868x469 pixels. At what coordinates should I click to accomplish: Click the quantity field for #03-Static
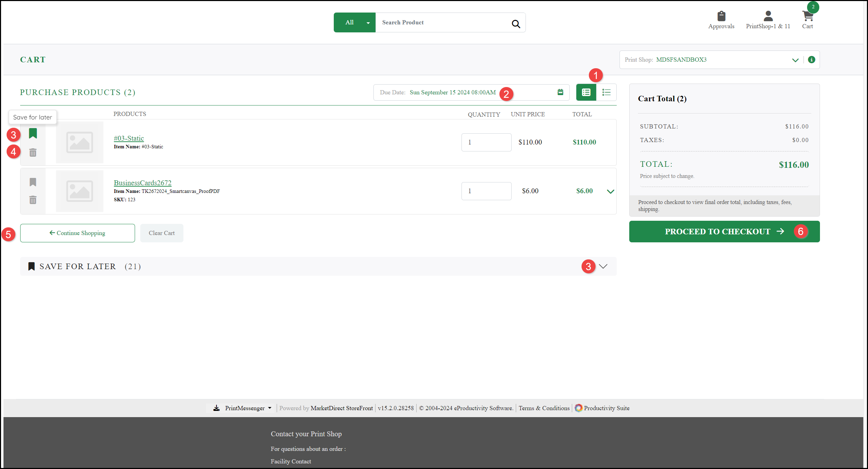pos(486,142)
